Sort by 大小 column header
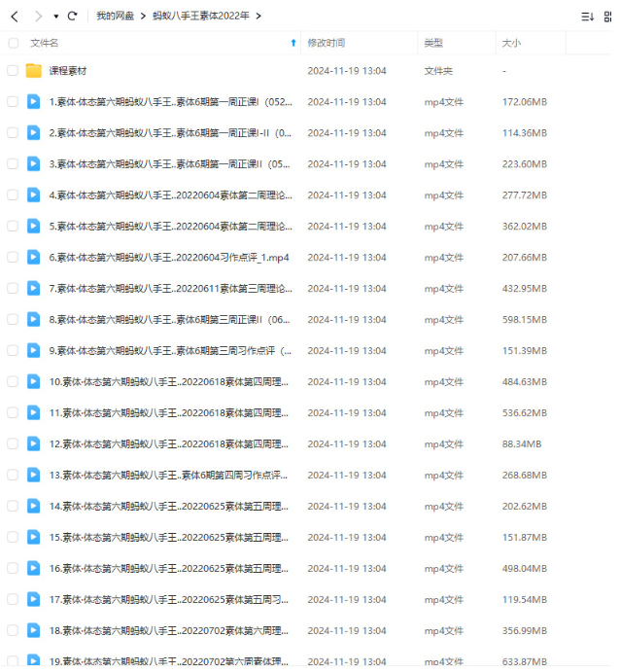The height and width of the screenshot is (672, 620). coord(511,43)
